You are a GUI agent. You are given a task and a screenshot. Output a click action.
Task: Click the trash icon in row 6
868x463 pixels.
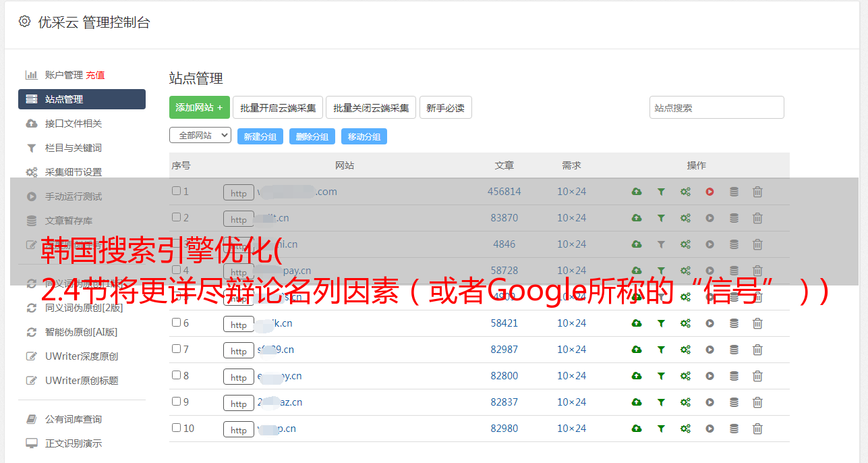pyautogui.click(x=757, y=323)
